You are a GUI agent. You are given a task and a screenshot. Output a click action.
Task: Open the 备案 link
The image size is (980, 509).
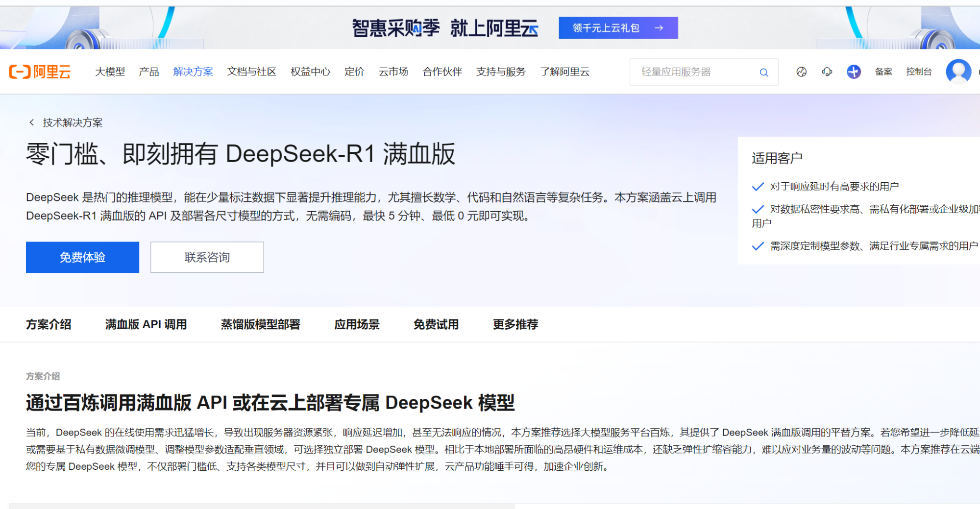click(x=883, y=72)
